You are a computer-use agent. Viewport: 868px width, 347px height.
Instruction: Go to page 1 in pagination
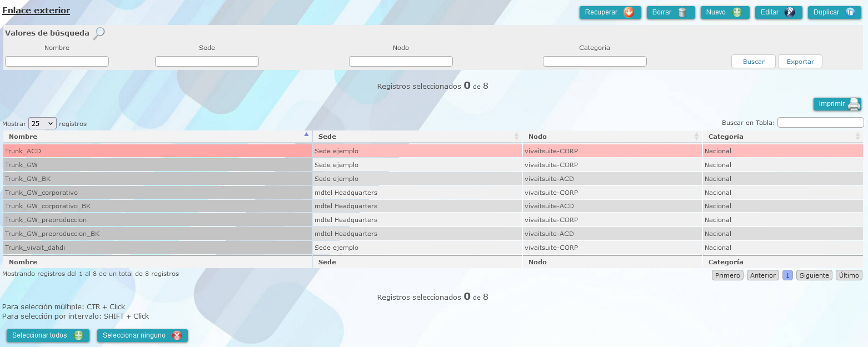(787, 275)
